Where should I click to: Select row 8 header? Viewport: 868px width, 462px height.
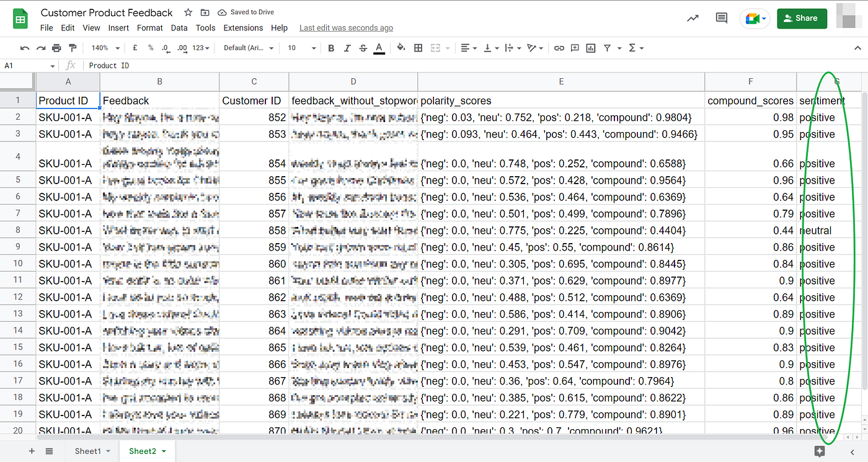point(18,231)
